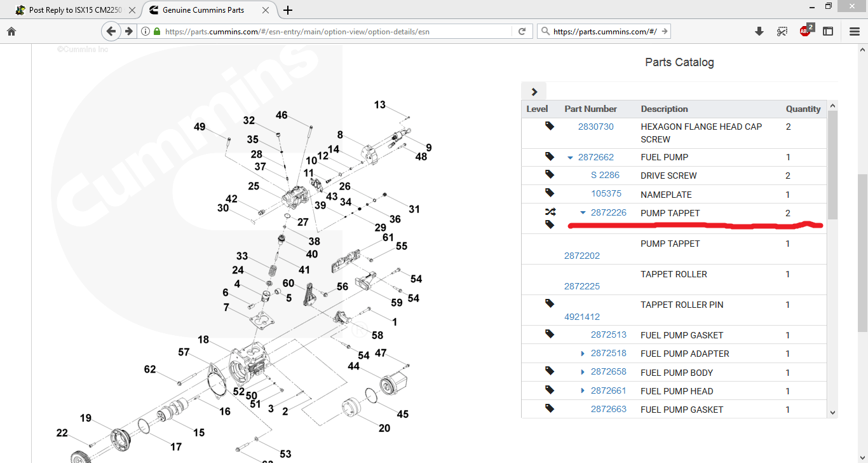Viewport: 868px width, 463px height.
Task: Click tag icon in the 2830730 row
Action: (550, 126)
